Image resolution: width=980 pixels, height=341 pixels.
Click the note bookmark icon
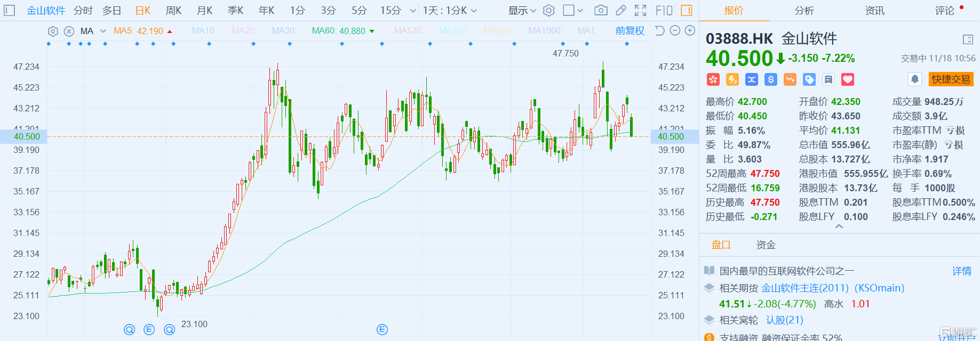tap(828, 79)
